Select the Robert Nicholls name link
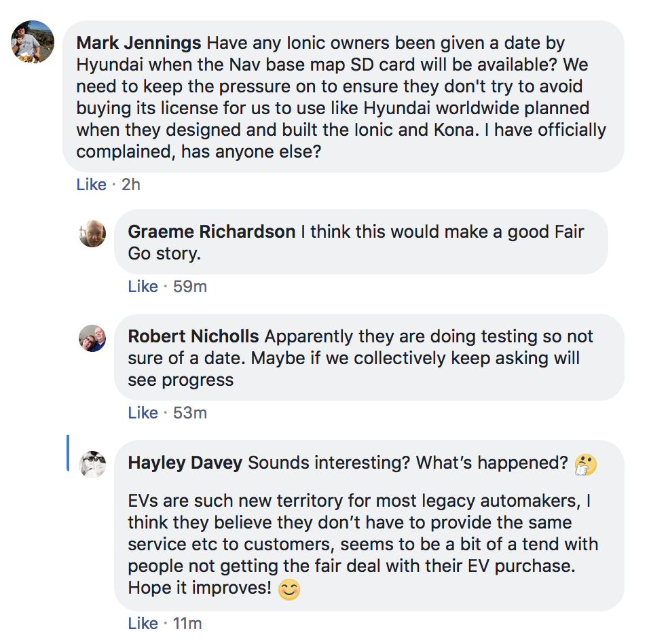The height and width of the screenshot is (644, 668). coord(193,337)
